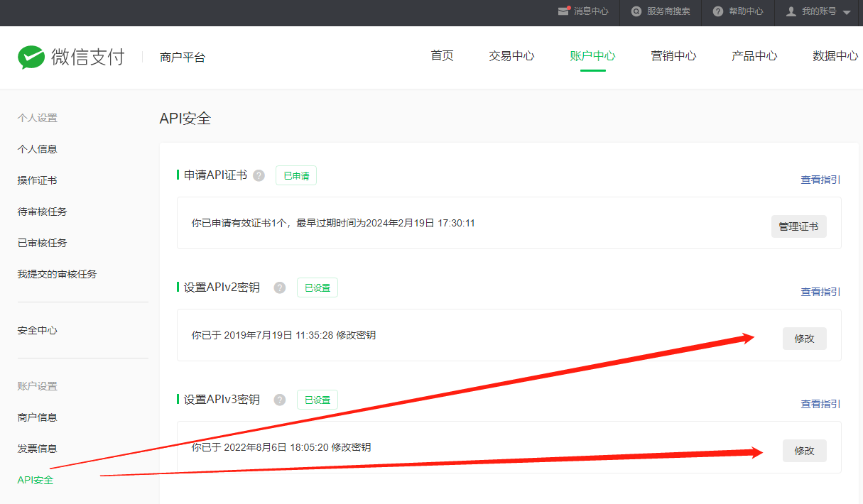
Task: Click 账户设置 sidebar group heading
Action: click(x=37, y=386)
